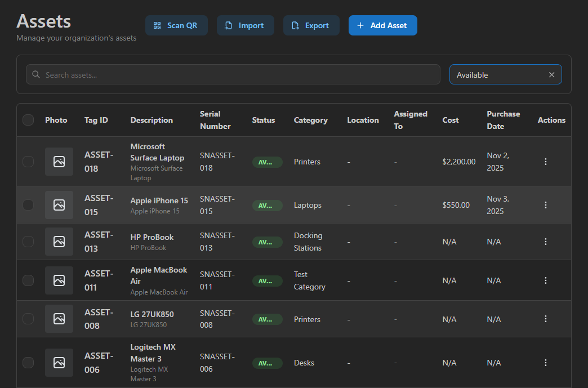Viewport: 588px width, 388px height.
Task: Open the actions menu for Logitech MX Master 3
Action: point(546,363)
